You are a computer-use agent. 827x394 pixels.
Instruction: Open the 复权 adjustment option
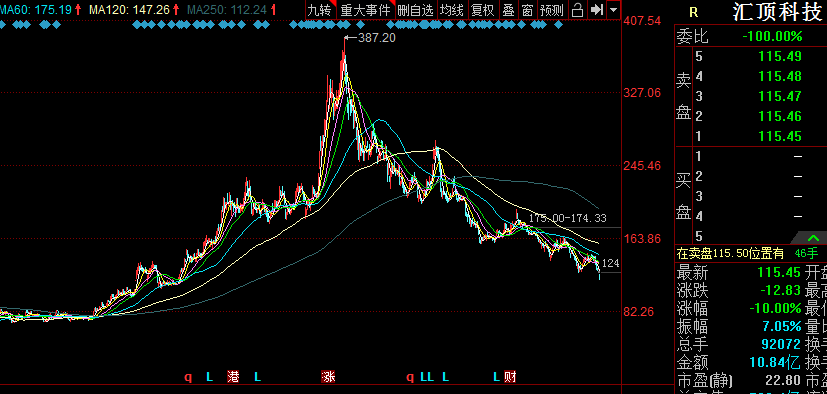(x=483, y=10)
